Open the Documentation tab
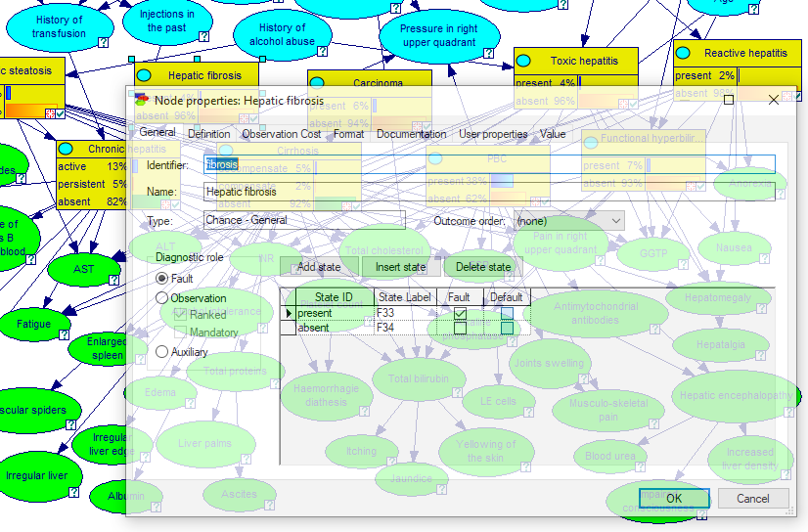The height and width of the screenshot is (532, 808). pyautogui.click(x=411, y=134)
